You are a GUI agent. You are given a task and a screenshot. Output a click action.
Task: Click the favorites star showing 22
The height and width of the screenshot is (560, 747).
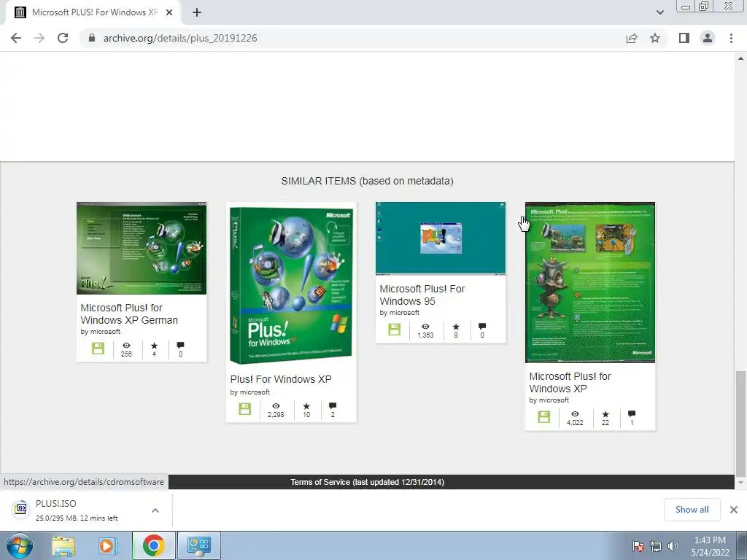605,414
